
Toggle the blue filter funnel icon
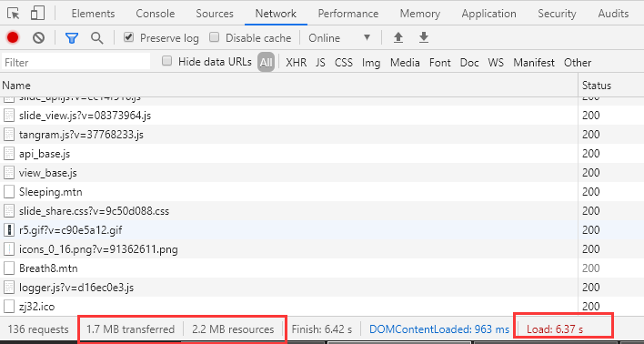[72, 38]
